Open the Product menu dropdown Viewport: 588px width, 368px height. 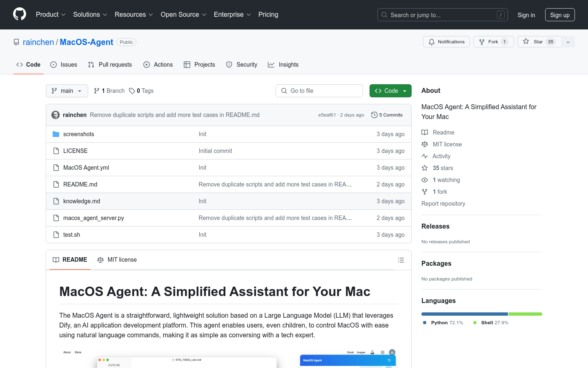(x=51, y=15)
